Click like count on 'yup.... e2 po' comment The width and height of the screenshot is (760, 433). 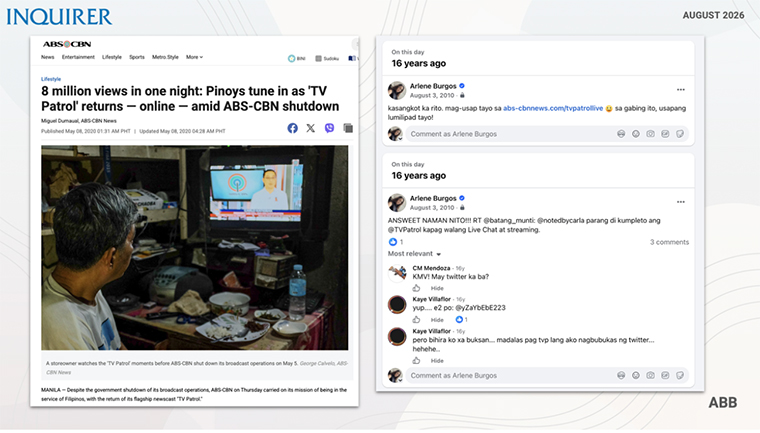pyautogui.click(x=461, y=320)
